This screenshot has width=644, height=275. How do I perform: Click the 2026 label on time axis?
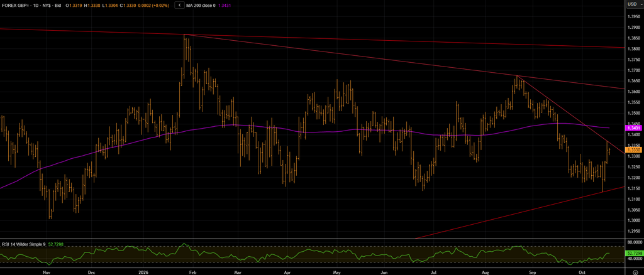pyautogui.click(x=143, y=272)
